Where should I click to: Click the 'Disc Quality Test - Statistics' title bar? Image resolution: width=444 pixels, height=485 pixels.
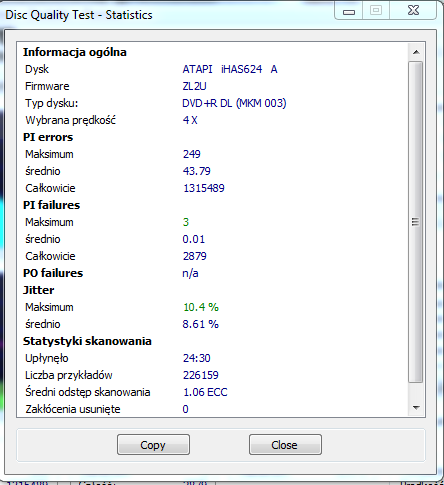79,15
